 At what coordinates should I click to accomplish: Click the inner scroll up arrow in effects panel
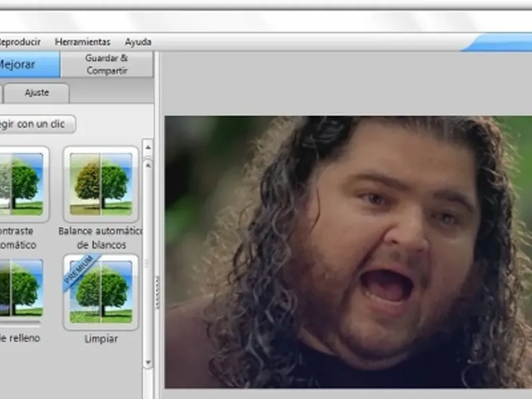point(148,165)
